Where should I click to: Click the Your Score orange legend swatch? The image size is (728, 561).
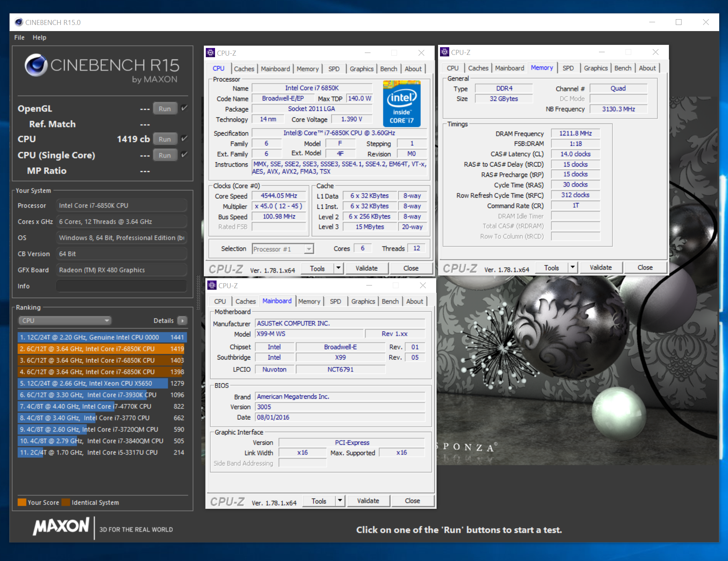[22, 502]
